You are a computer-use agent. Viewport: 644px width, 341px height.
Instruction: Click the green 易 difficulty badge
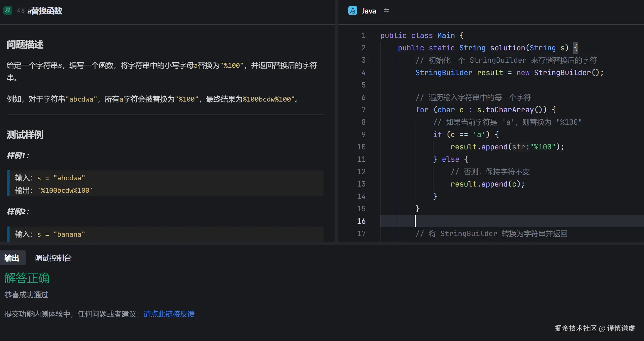coord(8,11)
